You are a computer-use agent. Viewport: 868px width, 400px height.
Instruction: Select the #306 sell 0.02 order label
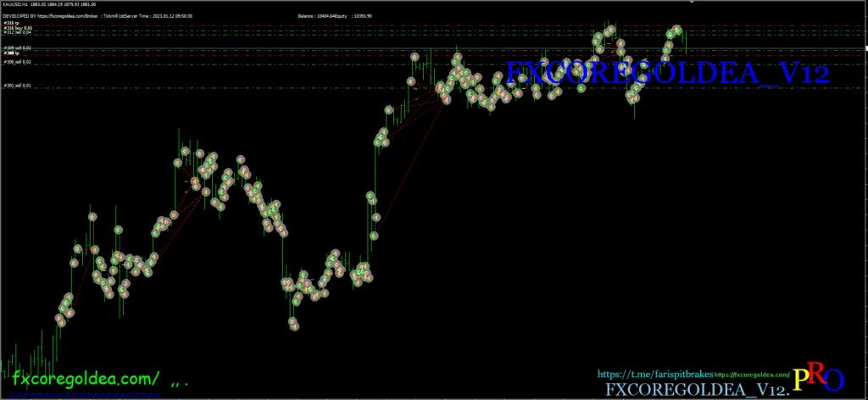coord(18,62)
